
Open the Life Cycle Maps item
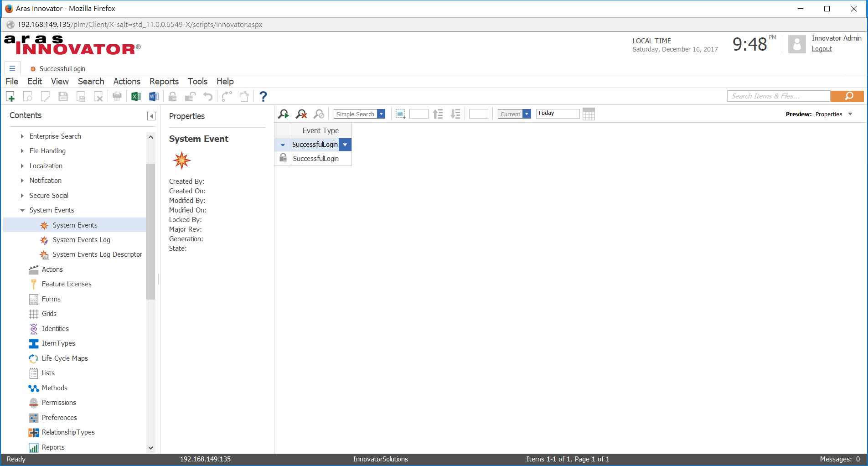[65, 358]
